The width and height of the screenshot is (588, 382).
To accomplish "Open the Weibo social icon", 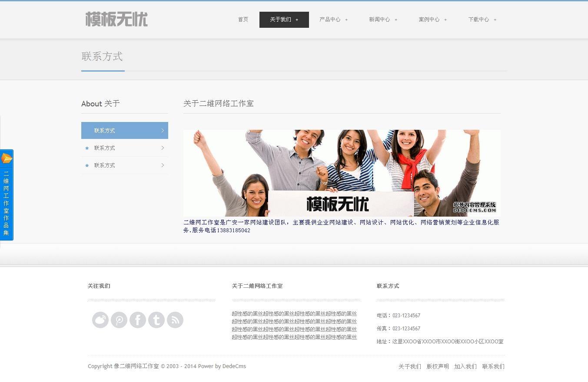I will tap(100, 320).
